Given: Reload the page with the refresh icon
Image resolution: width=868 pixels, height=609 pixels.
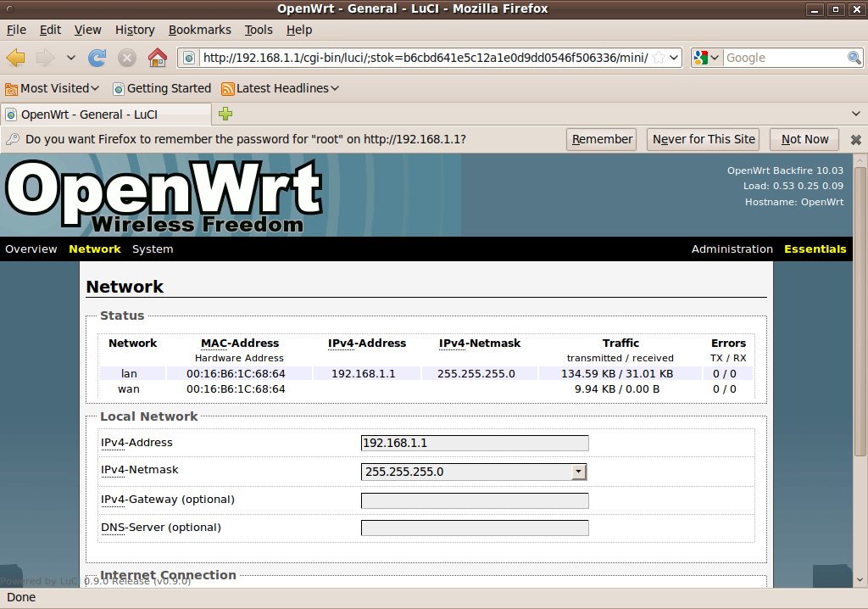Looking at the screenshot, I should tap(97, 58).
